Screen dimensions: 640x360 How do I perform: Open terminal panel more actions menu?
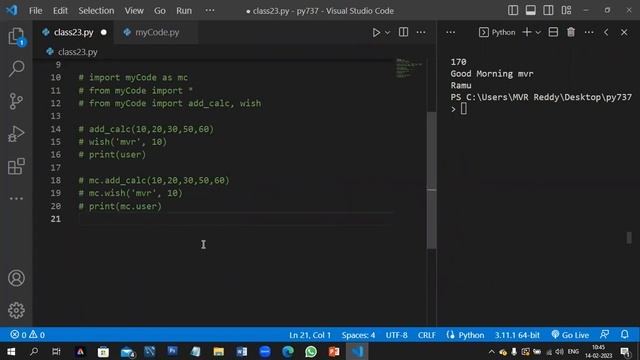click(x=589, y=32)
